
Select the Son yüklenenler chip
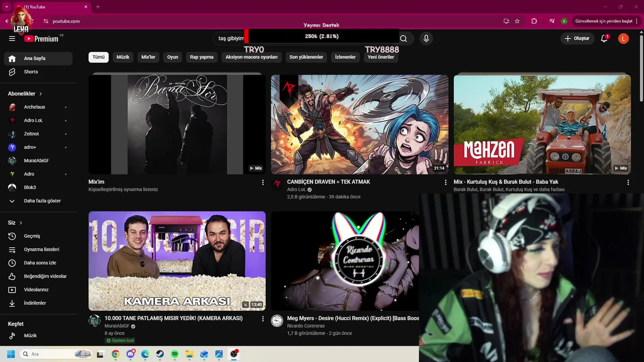(306, 57)
